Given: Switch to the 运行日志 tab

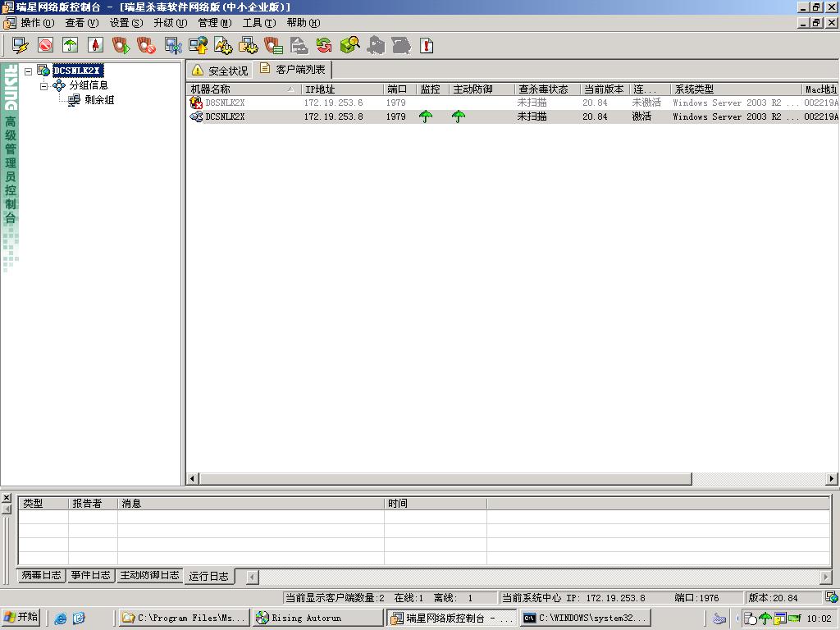Looking at the screenshot, I should 209,576.
